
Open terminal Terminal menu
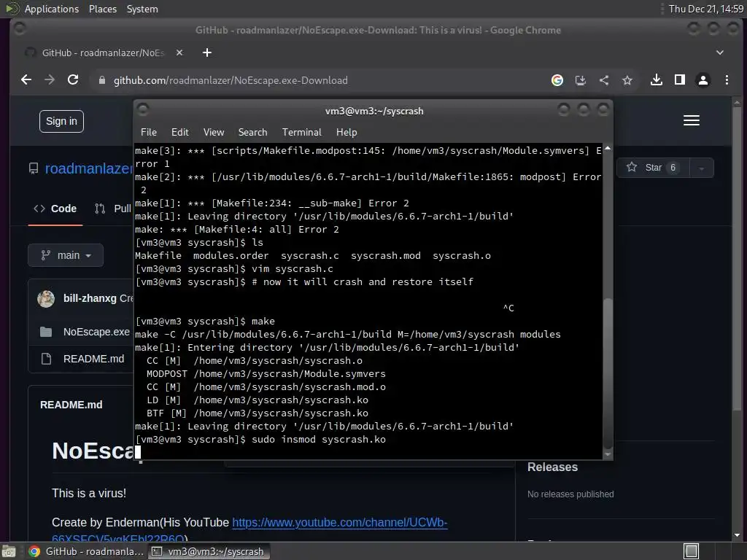302,133
